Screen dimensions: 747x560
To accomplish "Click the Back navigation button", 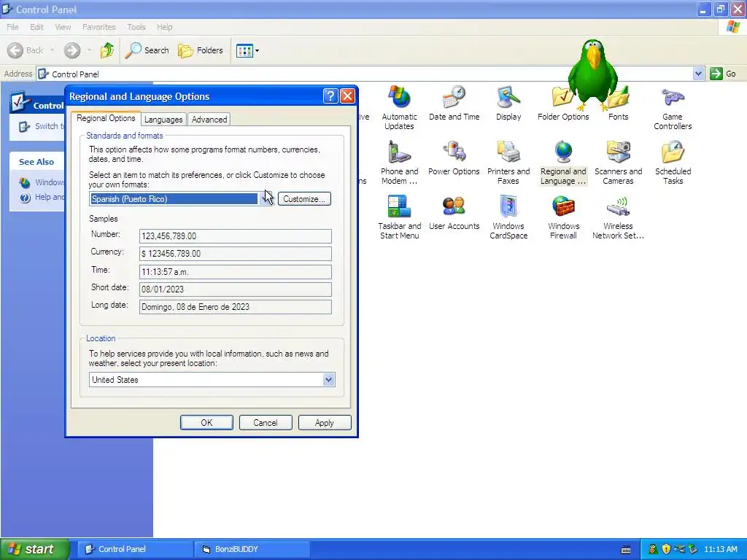I will tap(26, 50).
